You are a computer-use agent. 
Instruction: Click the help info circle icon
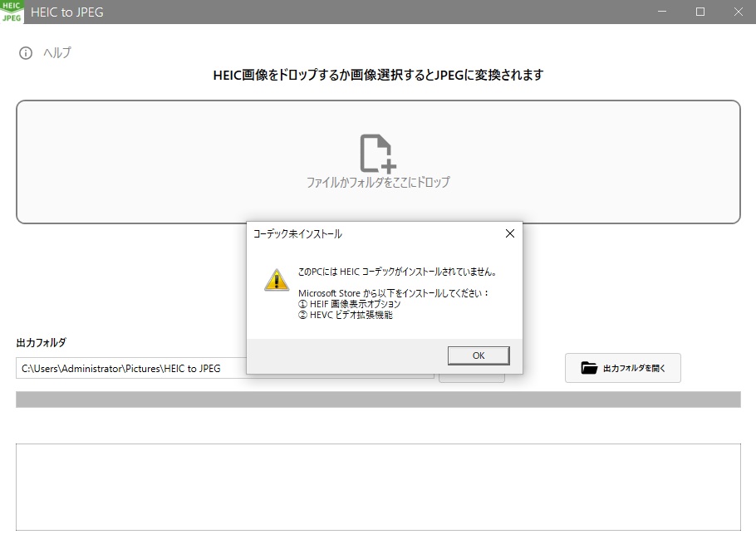(x=26, y=53)
